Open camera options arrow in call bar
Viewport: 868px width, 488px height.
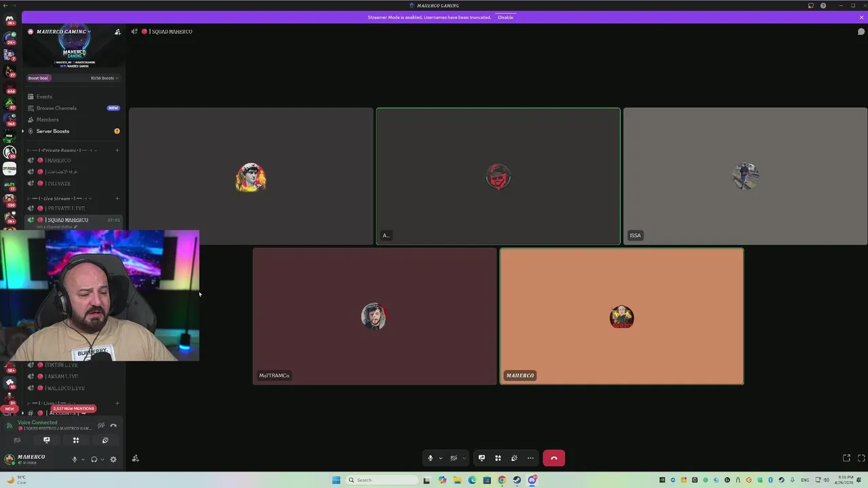(x=464, y=458)
